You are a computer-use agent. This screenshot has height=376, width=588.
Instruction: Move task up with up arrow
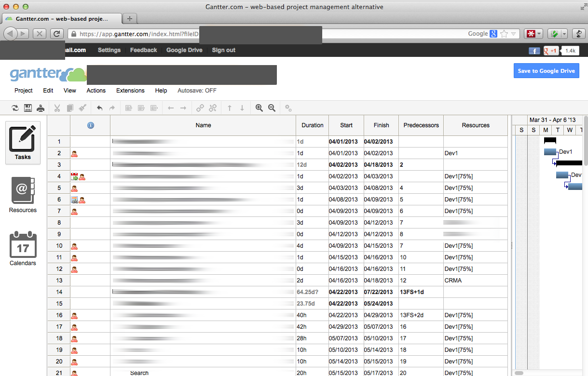tap(230, 108)
